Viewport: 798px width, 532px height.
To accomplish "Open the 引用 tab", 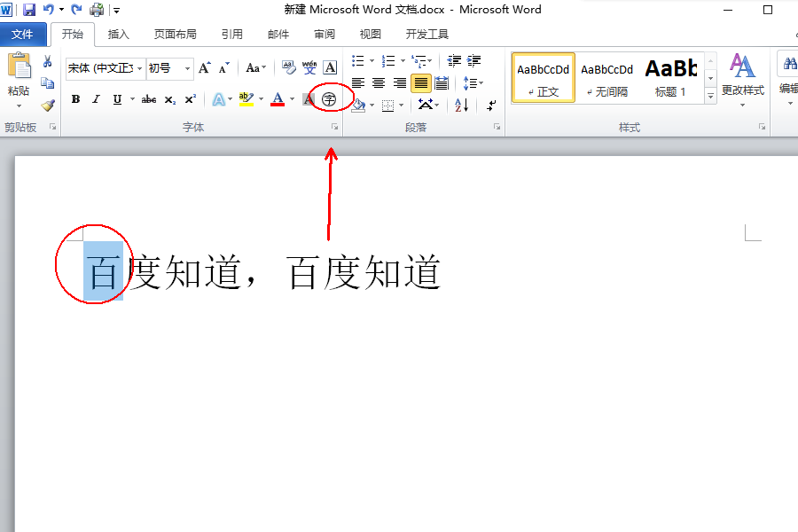I will tap(232, 34).
